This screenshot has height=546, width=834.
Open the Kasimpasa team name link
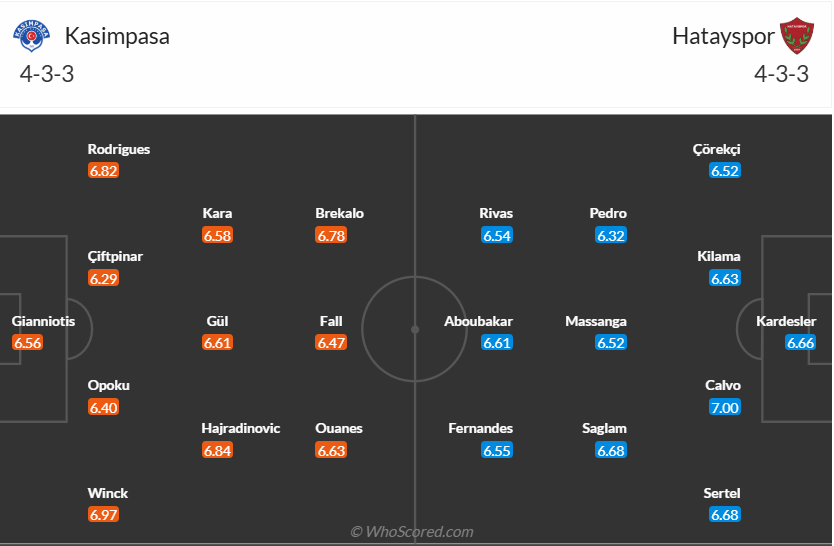click(117, 36)
